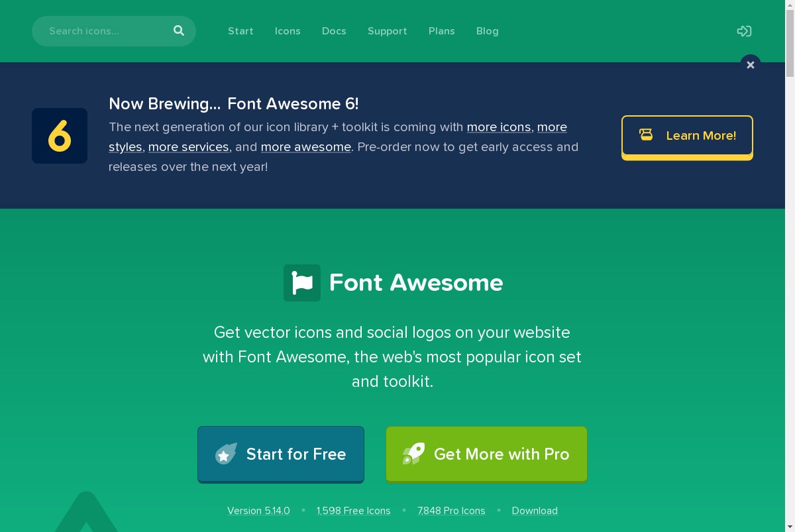795x532 pixels.
Task: Click the Font Awesome 6 badge
Action: (60, 136)
